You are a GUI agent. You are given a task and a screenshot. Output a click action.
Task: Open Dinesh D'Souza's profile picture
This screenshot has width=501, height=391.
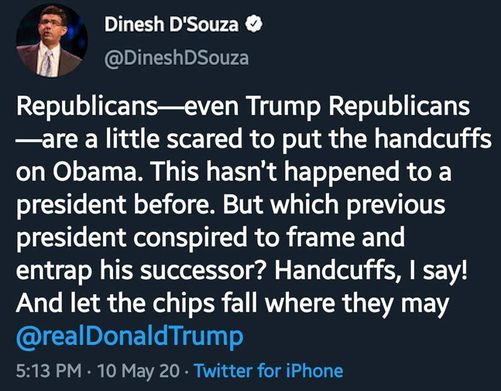52,41
